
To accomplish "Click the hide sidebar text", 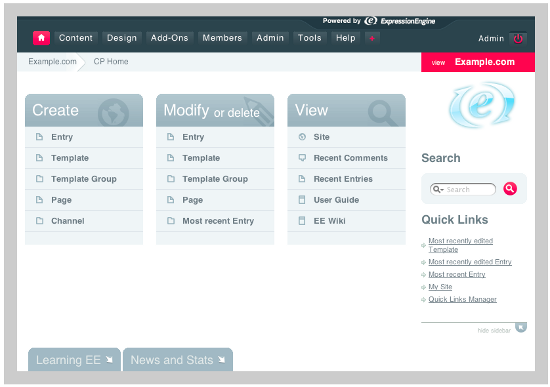I will click(494, 331).
